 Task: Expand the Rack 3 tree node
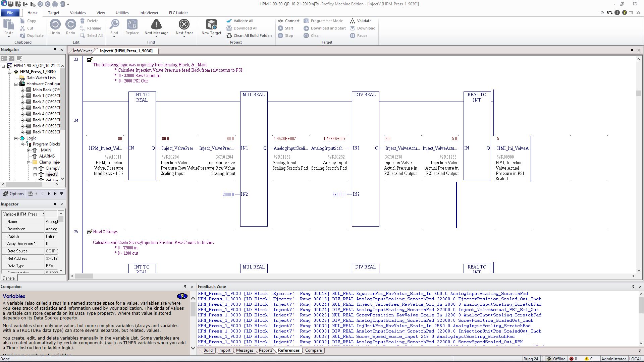[x=22, y=108]
